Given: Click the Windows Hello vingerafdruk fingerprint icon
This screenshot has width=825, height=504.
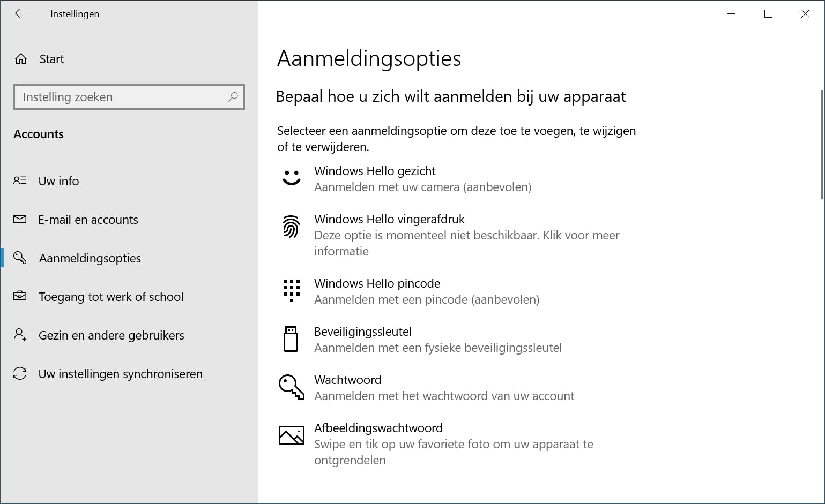Looking at the screenshot, I should click(291, 227).
